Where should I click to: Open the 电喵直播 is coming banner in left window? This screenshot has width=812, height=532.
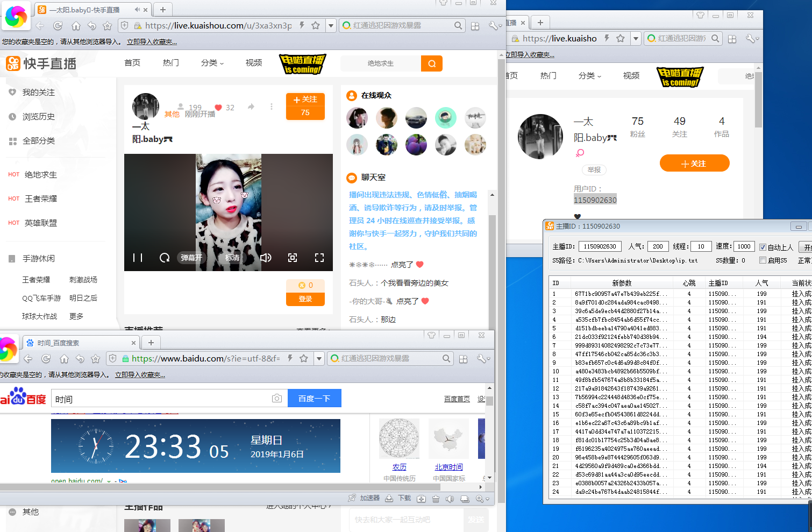[303, 63]
